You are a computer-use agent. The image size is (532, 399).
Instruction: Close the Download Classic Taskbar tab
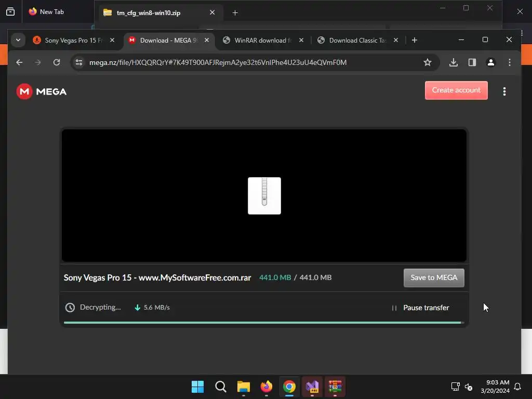point(395,41)
